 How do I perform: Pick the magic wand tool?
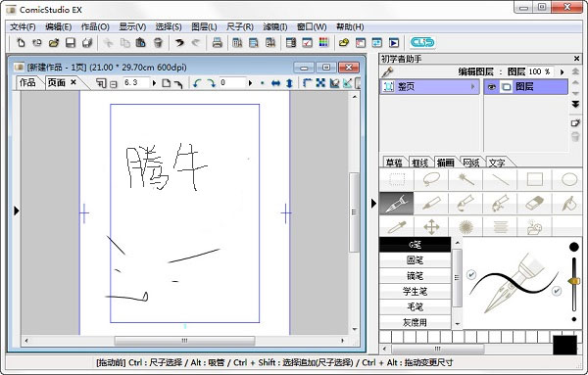click(465, 179)
